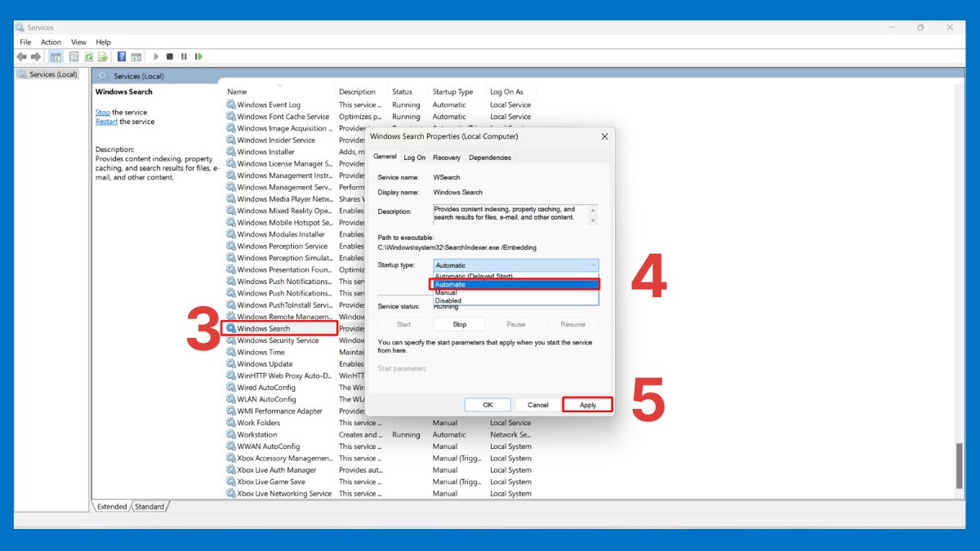980x551 pixels.
Task: Select the General tab in properties dialog
Action: [385, 157]
